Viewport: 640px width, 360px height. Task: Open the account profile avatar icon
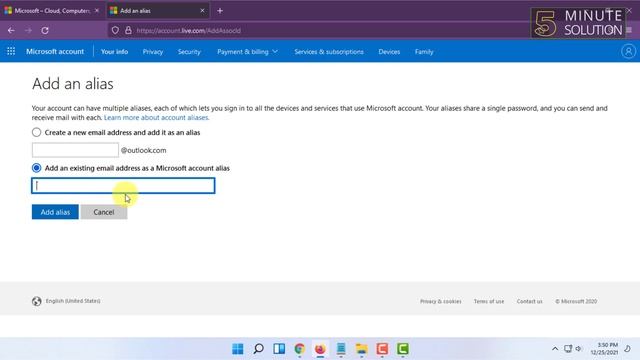(x=628, y=51)
